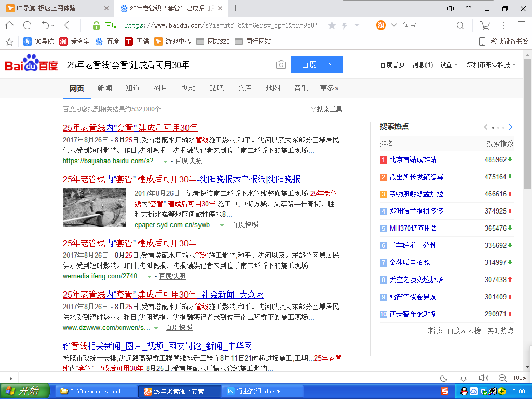Adjust page zoom at 100% control
Viewport: 532px width, 399px height.
tap(520, 378)
